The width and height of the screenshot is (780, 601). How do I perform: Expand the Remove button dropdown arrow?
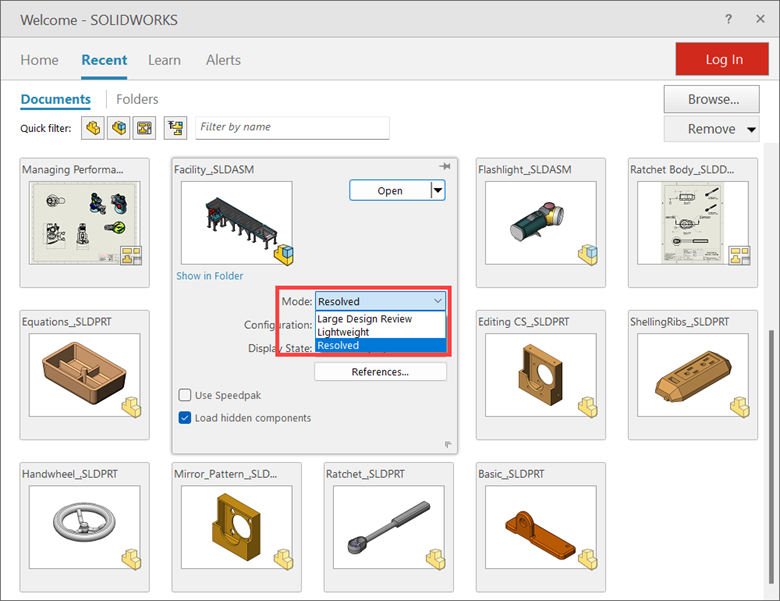751,129
